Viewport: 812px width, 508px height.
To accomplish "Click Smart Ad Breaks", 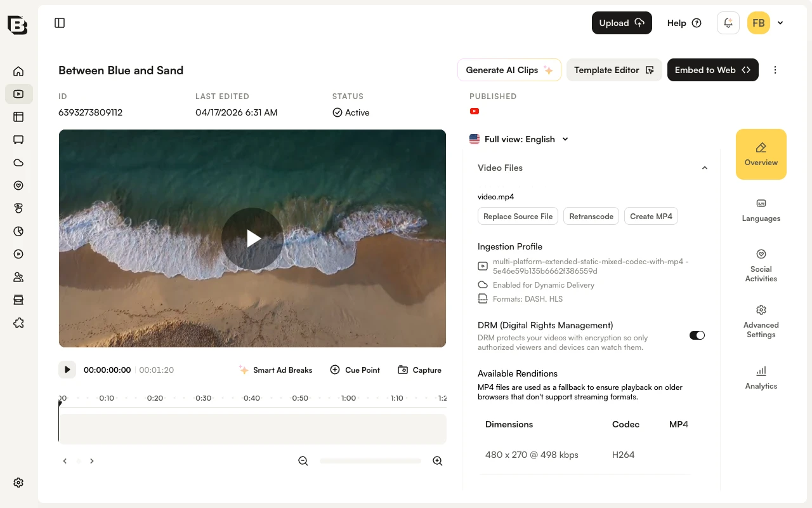I will tap(275, 370).
